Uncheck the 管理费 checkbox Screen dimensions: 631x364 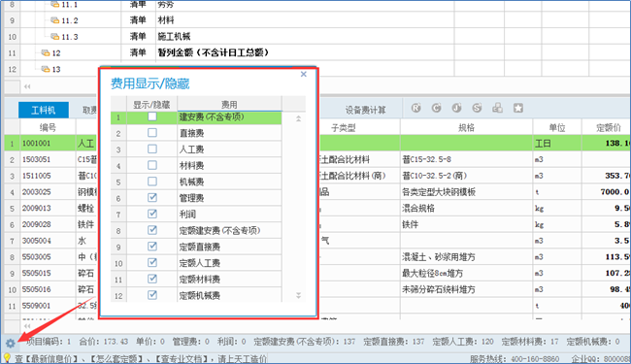[152, 197]
